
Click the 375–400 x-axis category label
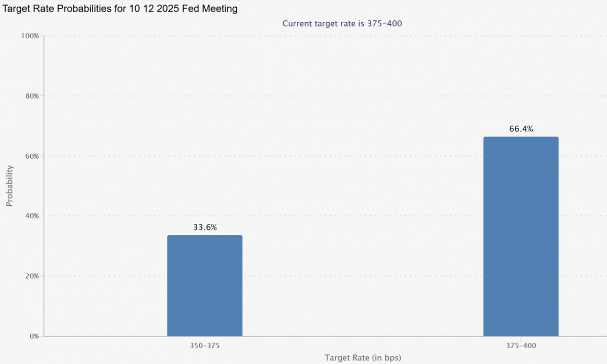pos(521,346)
